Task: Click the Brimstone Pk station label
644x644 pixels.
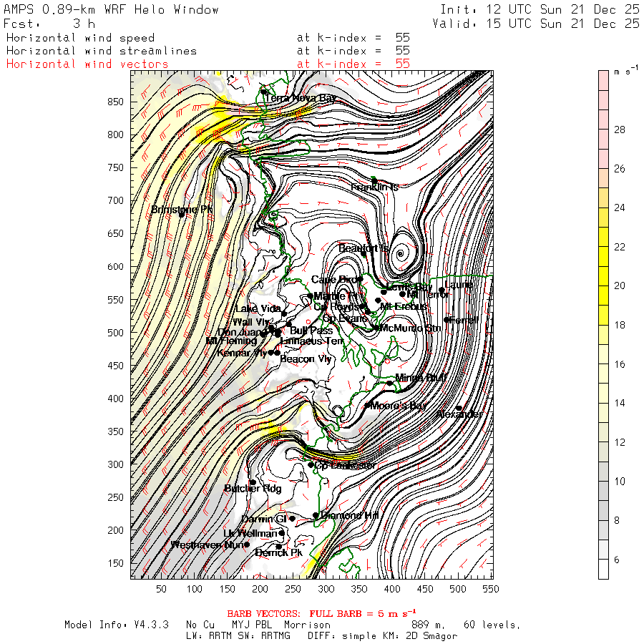Action: [x=182, y=210]
